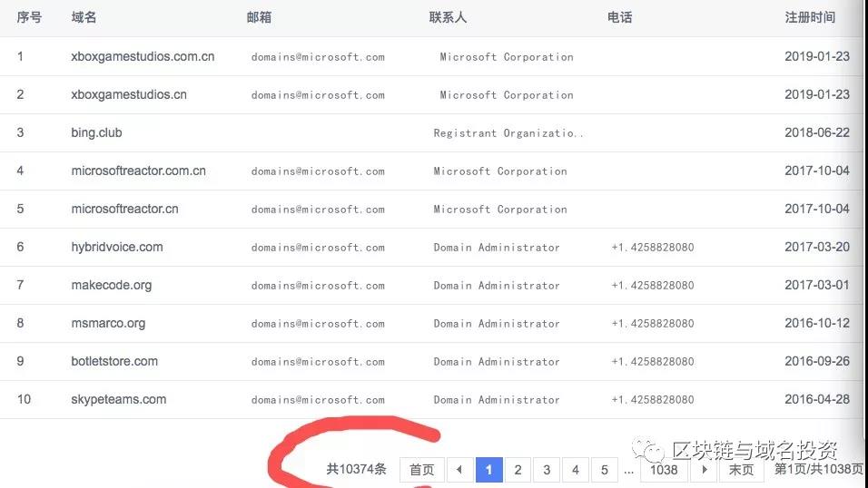This screenshot has width=868, height=488.
Task: Open microsoftreactor.cn domain entry
Action: coord(124,210)
